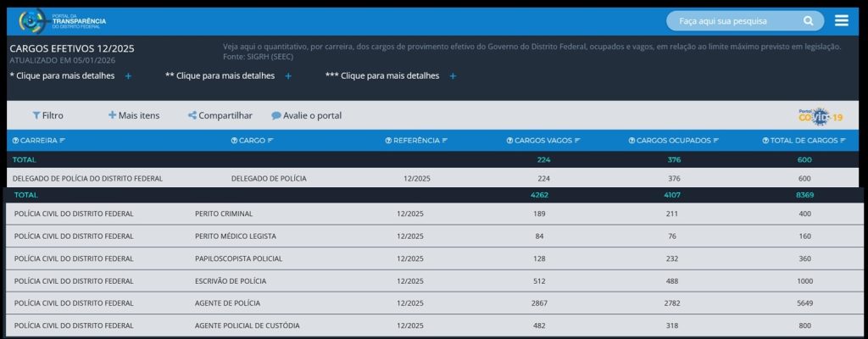Select the PERITO CRIMINAL table row
This screenshot has height=339, width=868.
point(434,214)
